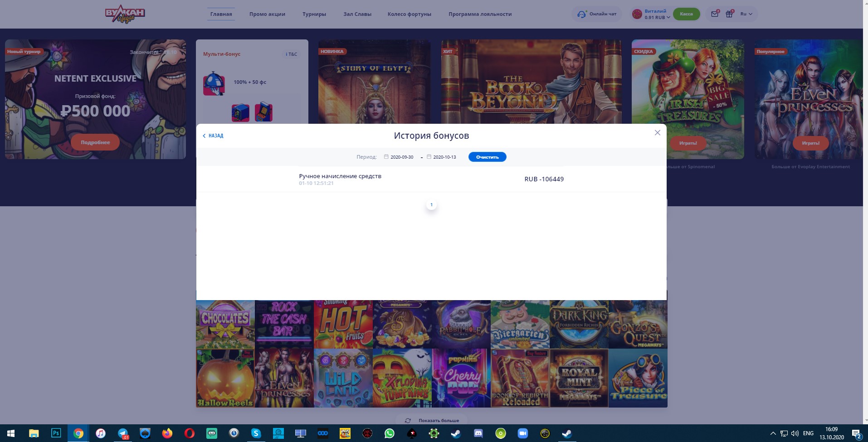Launch Photoshop from the taskbar
The height and width of the screenshot is (442, 868).
56,433
